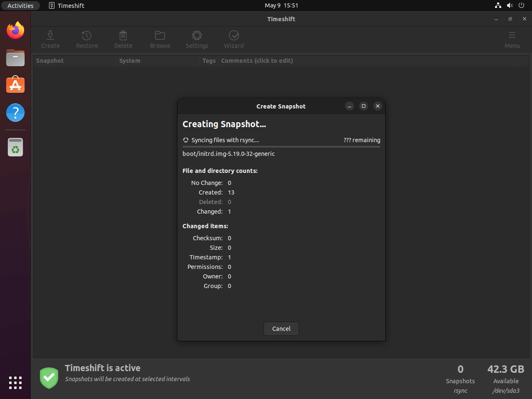Click the 'Permissions:' row label

205,267
